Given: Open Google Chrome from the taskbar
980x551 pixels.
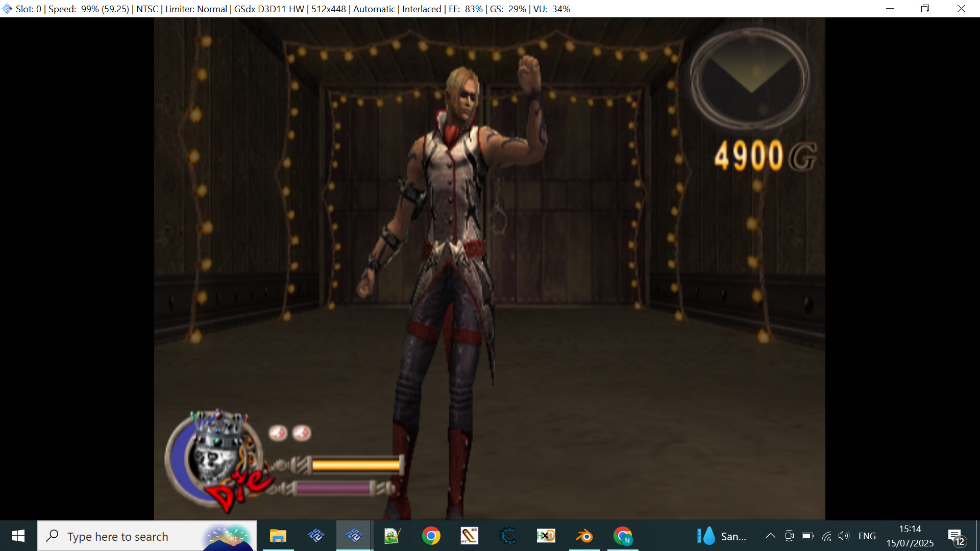Looking at the screenshot, I should click(x=431, y=536).
